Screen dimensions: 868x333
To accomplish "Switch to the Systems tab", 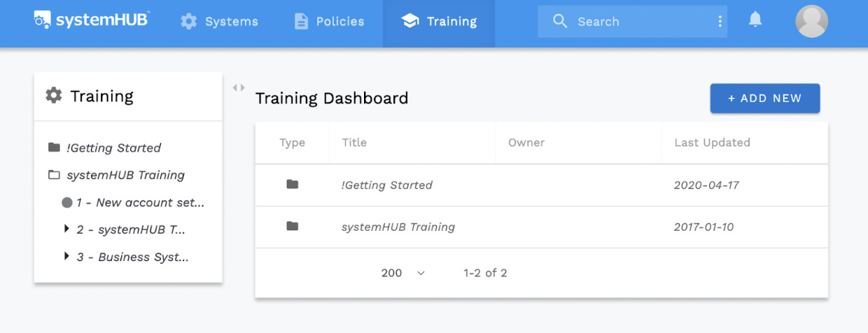I will tap(219, 22).
